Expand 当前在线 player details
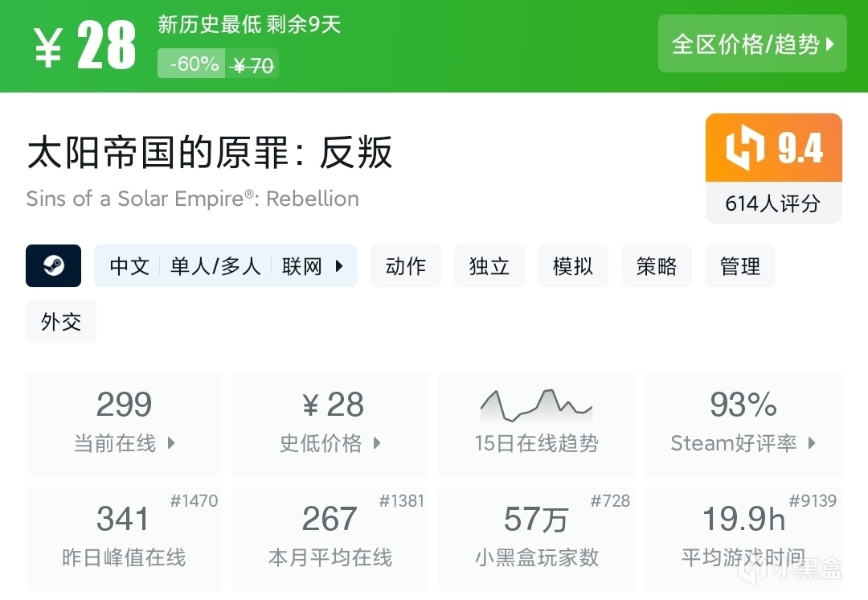 pos(125,424)
